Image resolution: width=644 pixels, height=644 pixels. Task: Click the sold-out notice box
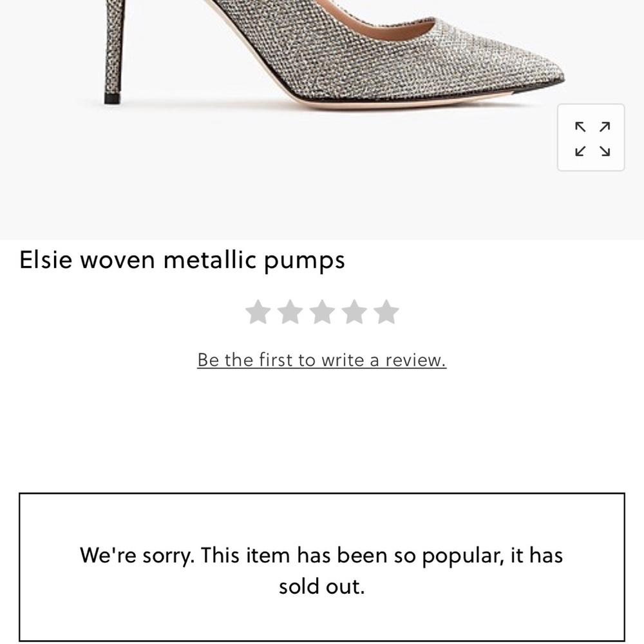[322, 567]
